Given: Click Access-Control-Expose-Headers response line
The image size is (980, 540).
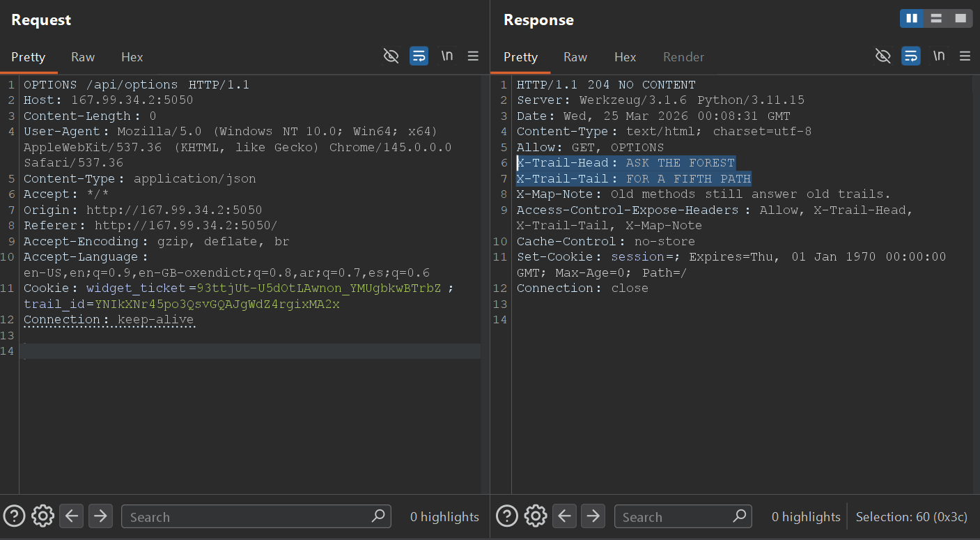Looking at the screenshot, I should coord(715,218).
